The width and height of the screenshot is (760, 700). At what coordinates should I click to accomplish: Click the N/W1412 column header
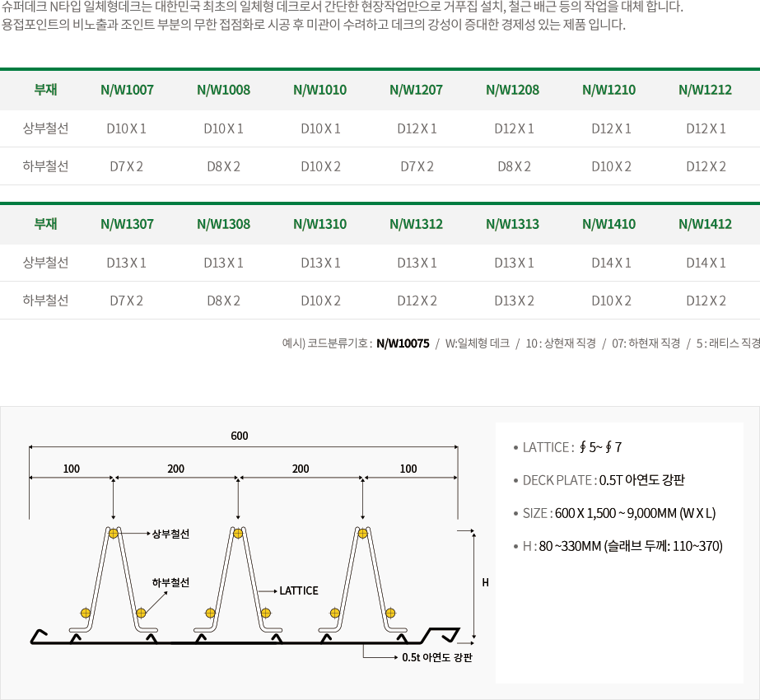(705, 224)
